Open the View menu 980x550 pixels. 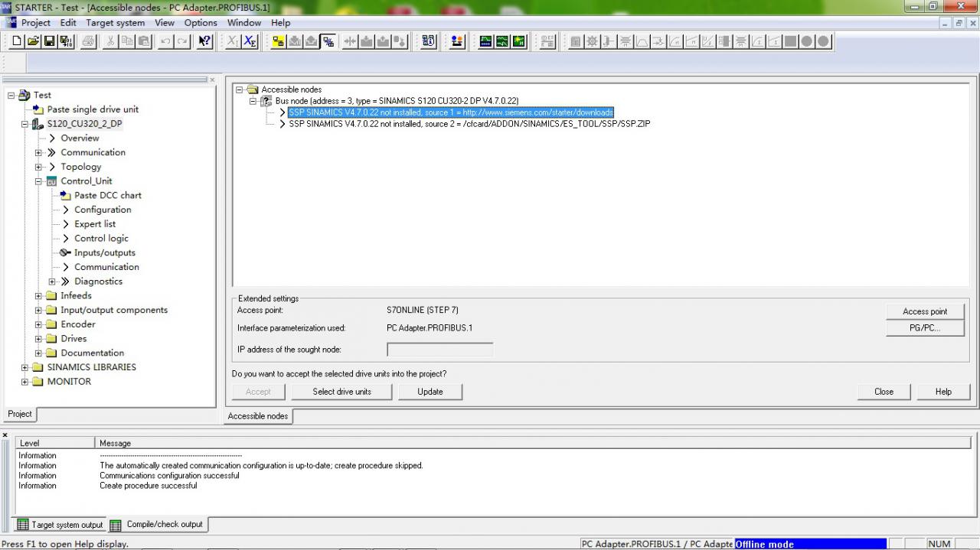point(165,22)
